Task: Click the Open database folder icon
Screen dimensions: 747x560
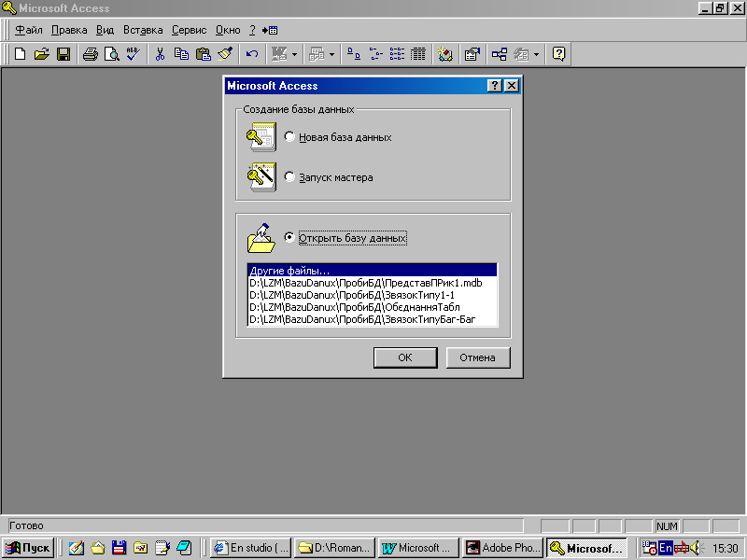Action: pyautogui.click(x=41, y=54)
